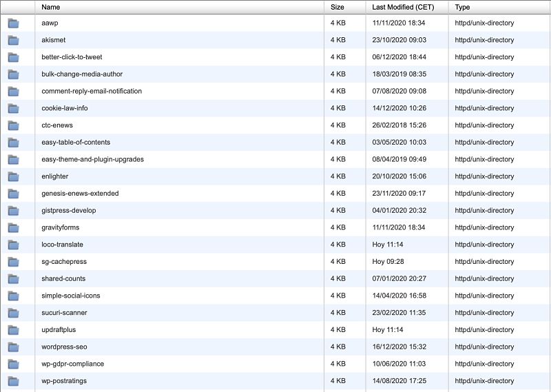This screenshot has height=392, width=551.
Task: Click the cookie-law-info folder icon
Action: coord(13,108)
